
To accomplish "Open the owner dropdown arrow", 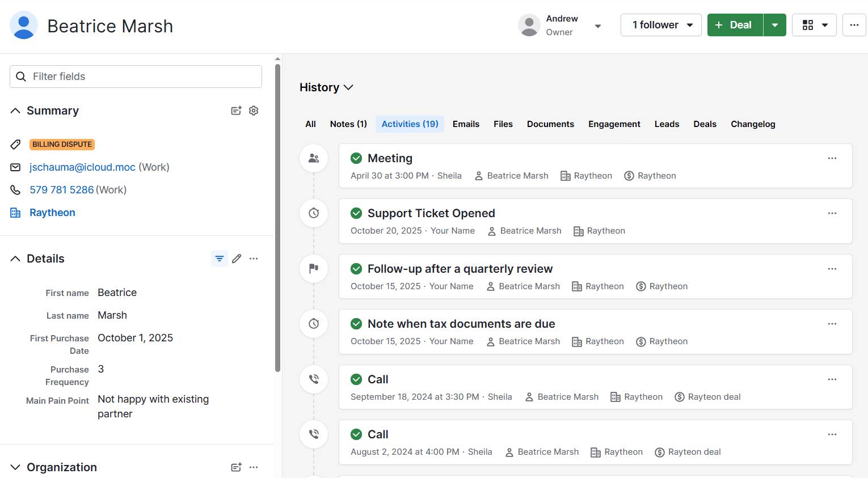I will tap(597, 26).
